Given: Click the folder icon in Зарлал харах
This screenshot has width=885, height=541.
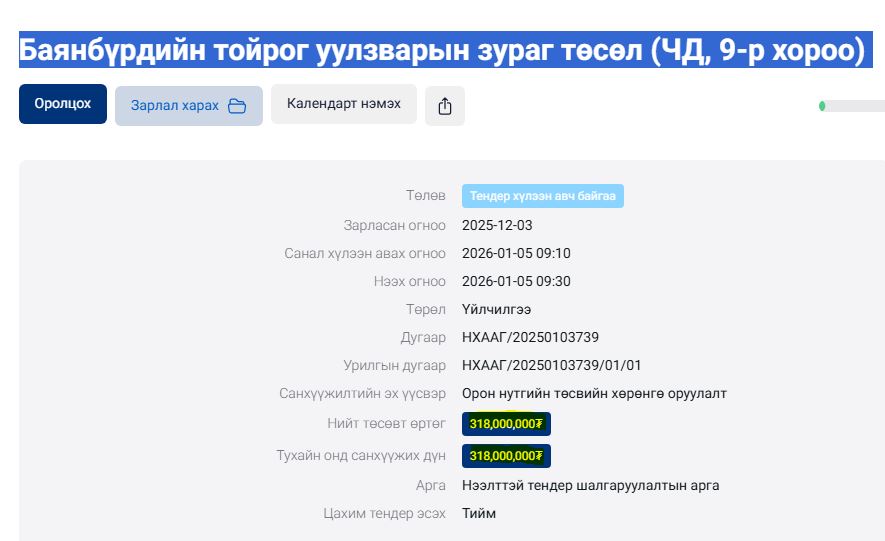Looking at the screenshot, I should [x=237, y=106].
